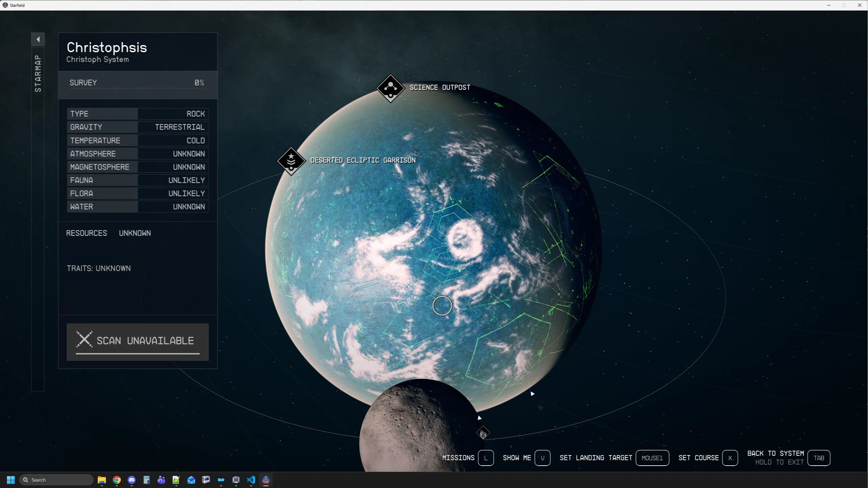This screenshot has width=868, height=488.
Task: Click the Atmosphere UNKNOWN row
Action: tap(138, 154)
